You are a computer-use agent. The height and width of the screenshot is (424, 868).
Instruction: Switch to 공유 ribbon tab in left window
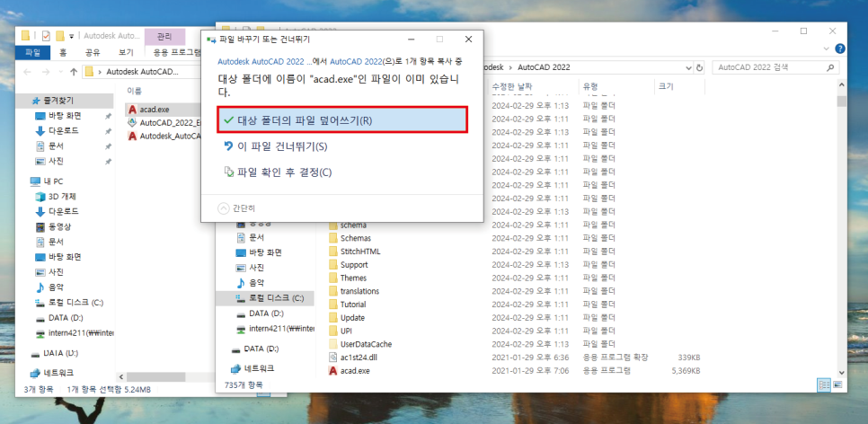tap(93, 53)
